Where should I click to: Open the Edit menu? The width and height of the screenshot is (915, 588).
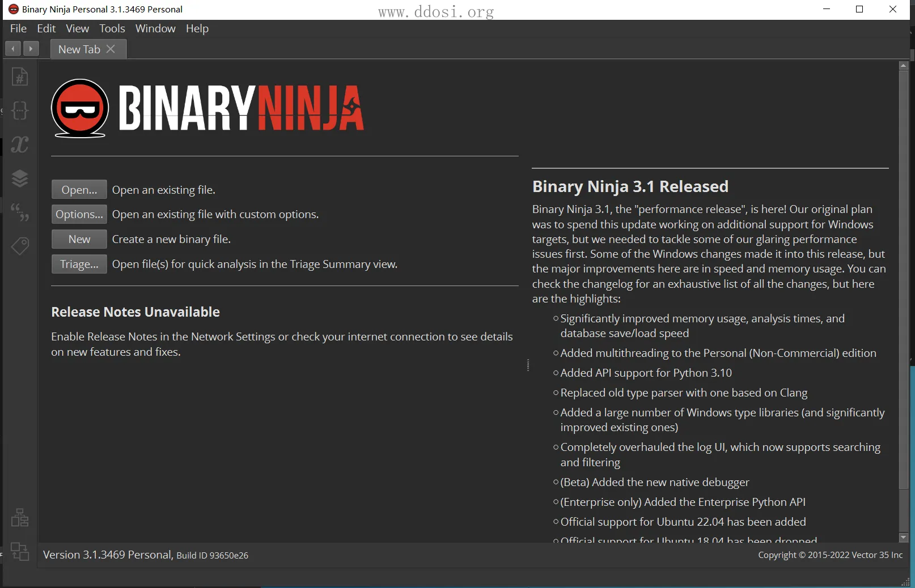46,28
